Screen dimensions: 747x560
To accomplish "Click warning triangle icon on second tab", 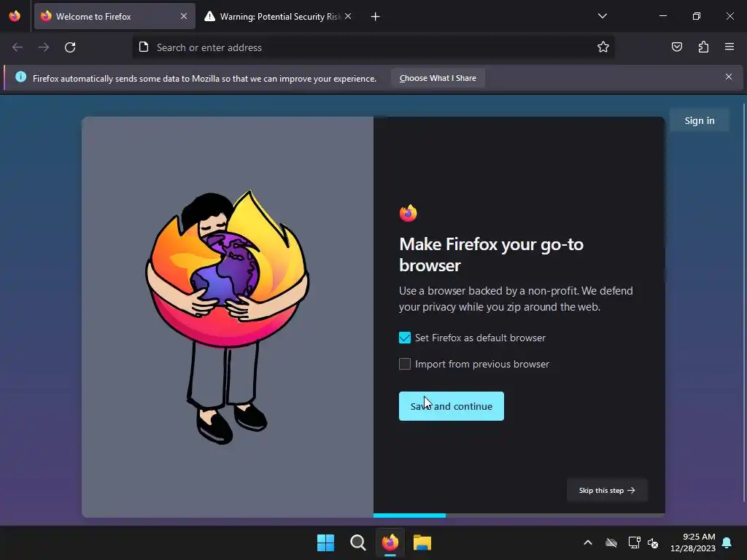I will click(x=209, y=16).
